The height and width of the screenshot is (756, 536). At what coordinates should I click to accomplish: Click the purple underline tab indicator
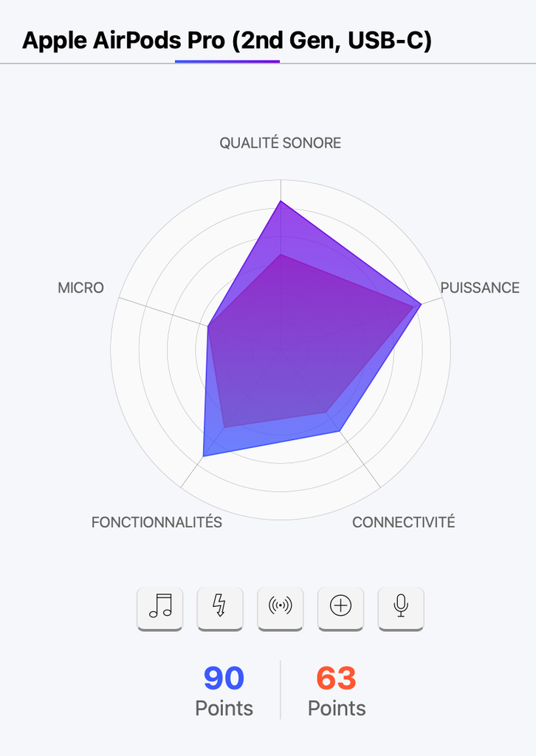click(227, 62)
